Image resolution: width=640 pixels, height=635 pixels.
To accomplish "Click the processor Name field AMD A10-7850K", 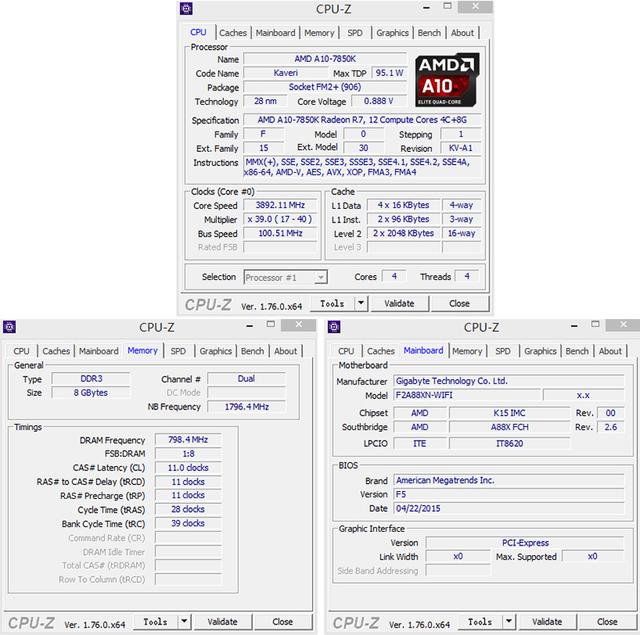I will pos(325,59).
